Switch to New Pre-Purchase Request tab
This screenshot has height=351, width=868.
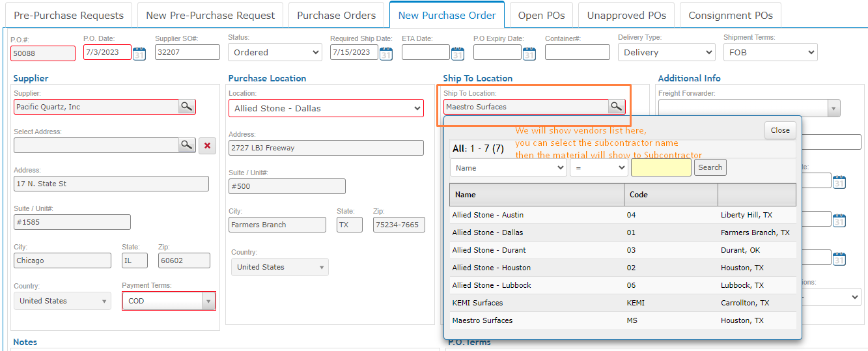[x=210, y=15]
